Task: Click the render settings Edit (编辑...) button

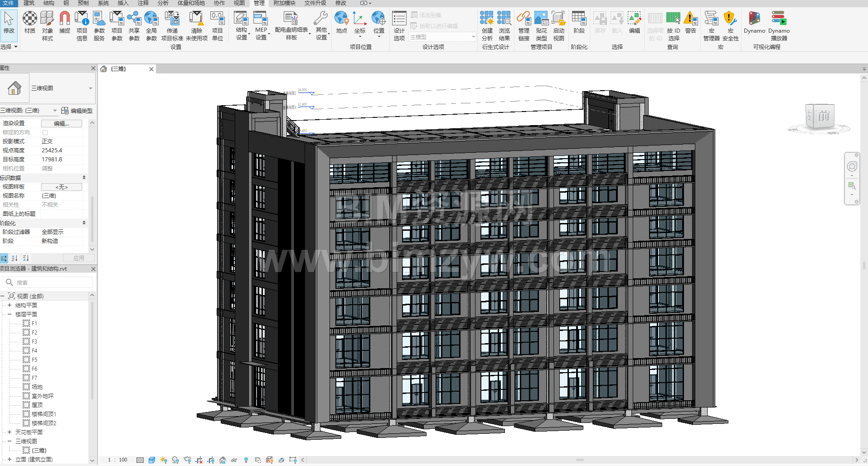Action: click(x=61, y=123)
